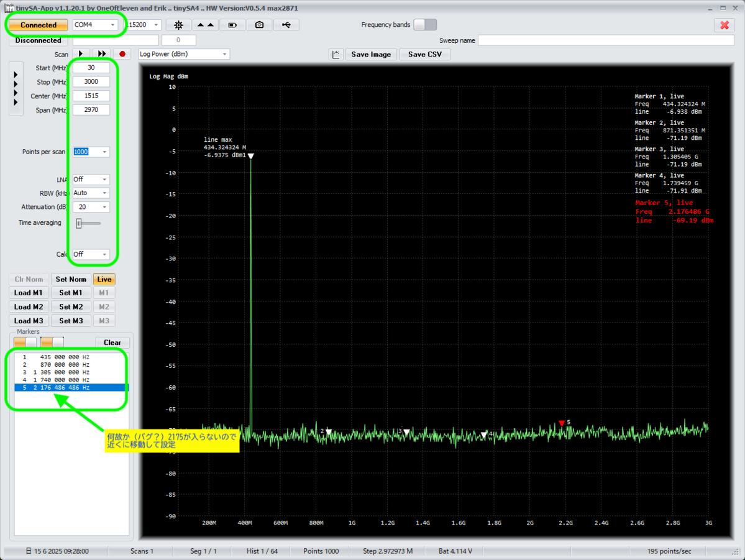The width and height of the screenshot is (745, 560).
Task: Open settings via the gear icon
Action: pyautogui.click(x=179, y=25)
